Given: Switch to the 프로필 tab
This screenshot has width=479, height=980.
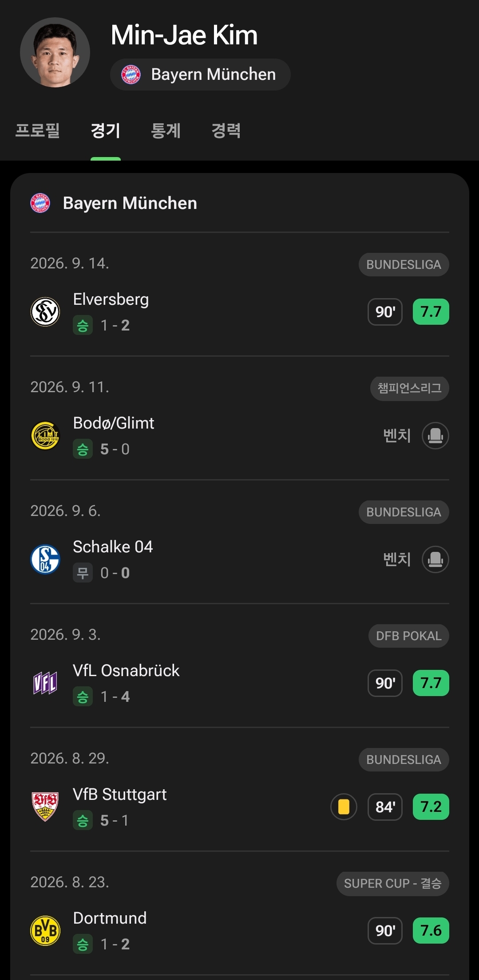Looking at the screenshot, I should coord(37,130).
